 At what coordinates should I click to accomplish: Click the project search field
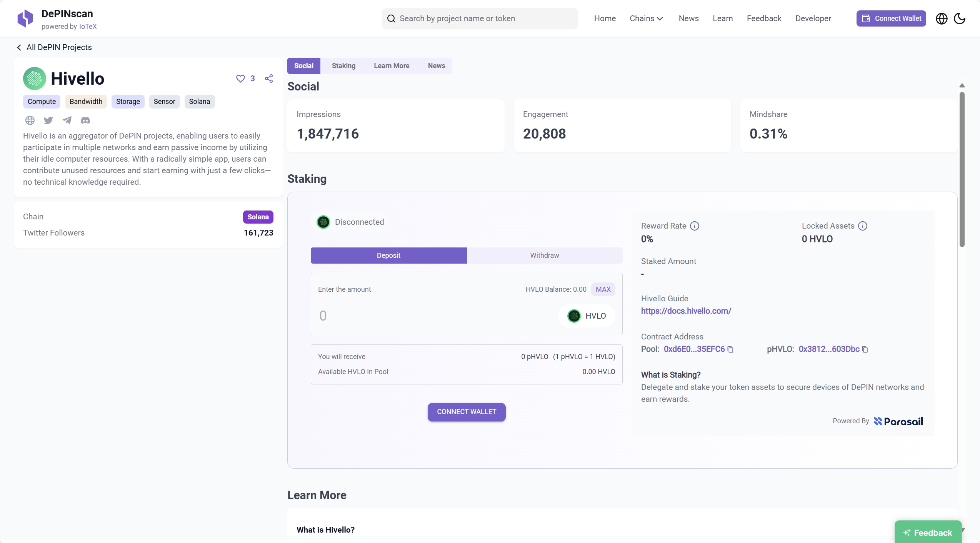(x=480, y=18)
